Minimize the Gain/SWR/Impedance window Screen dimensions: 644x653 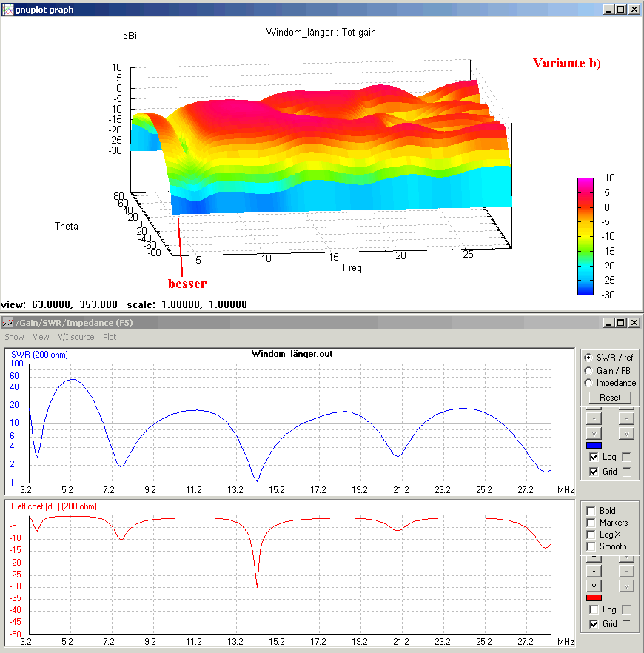608,322
